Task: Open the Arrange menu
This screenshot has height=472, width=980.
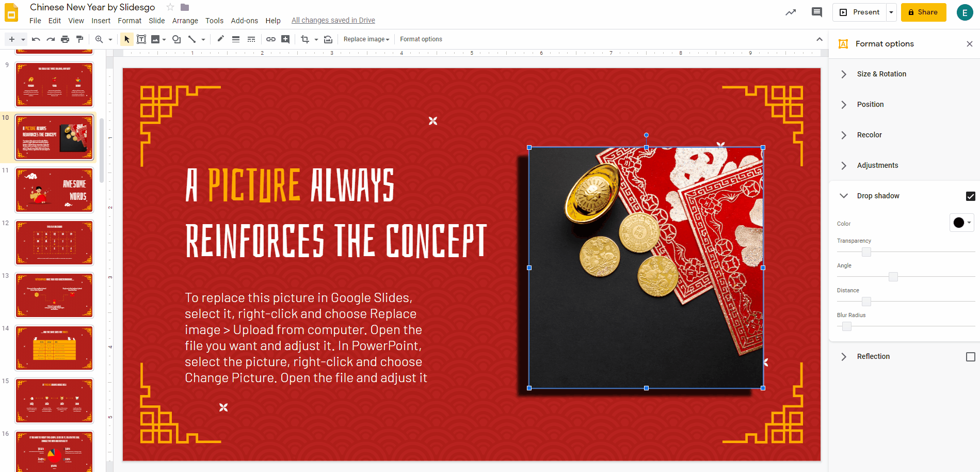Action: (185, 21)
